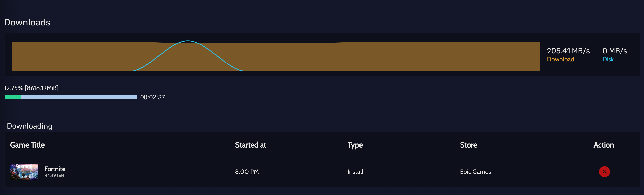Click the Install type label

(x=355, y=172)
